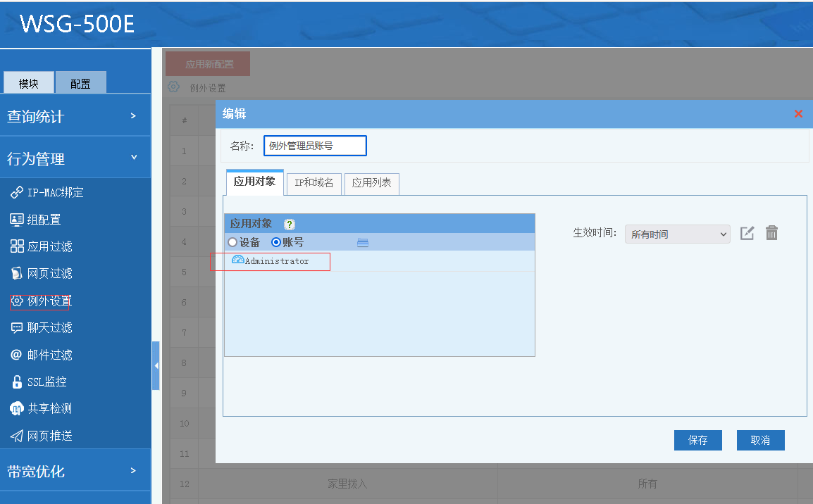Open 网页过滤 sidebar item
Screen dimensions: 813x504
pos(49,274)
